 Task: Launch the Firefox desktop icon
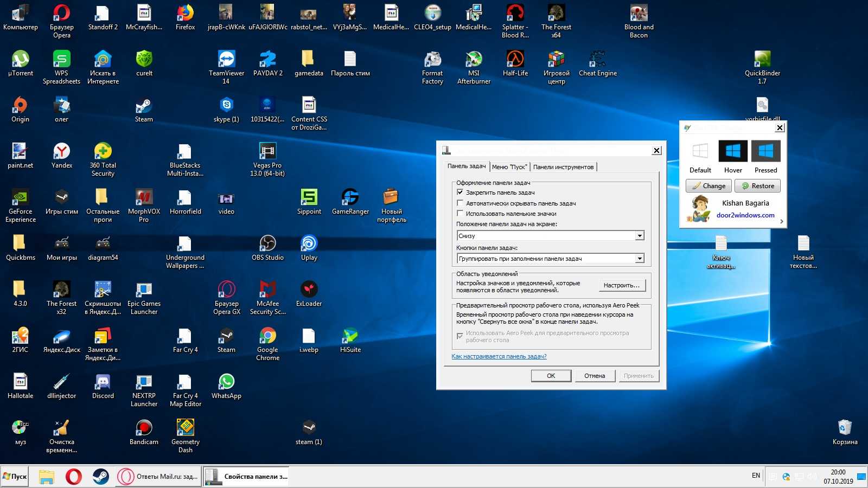[185, 17]
